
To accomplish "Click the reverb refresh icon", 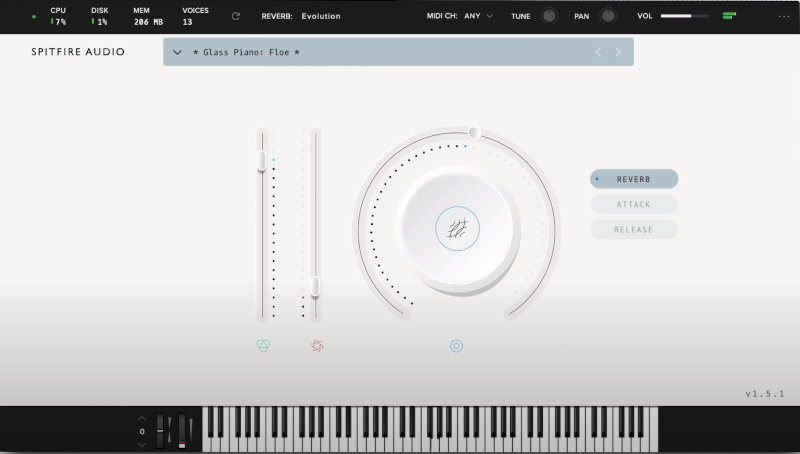I will (x=236, y=16).
